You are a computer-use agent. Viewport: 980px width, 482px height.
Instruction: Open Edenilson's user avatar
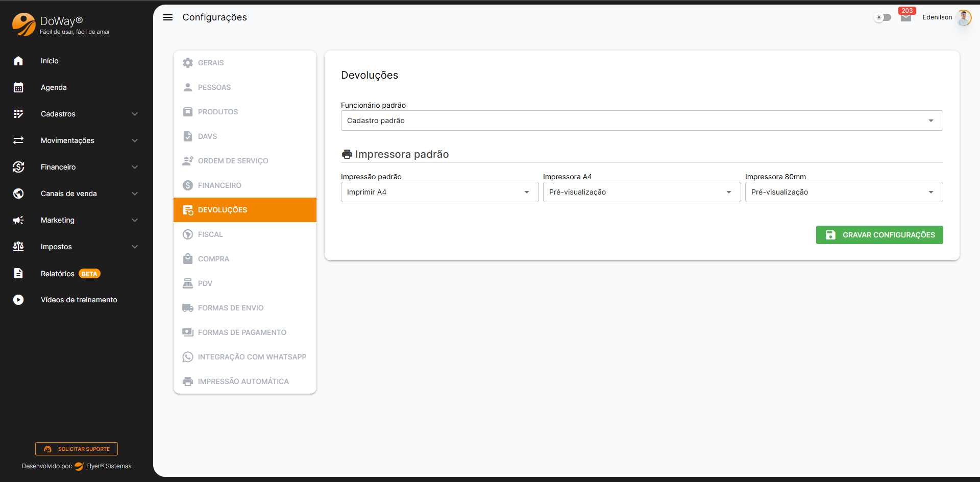[963, 17]
